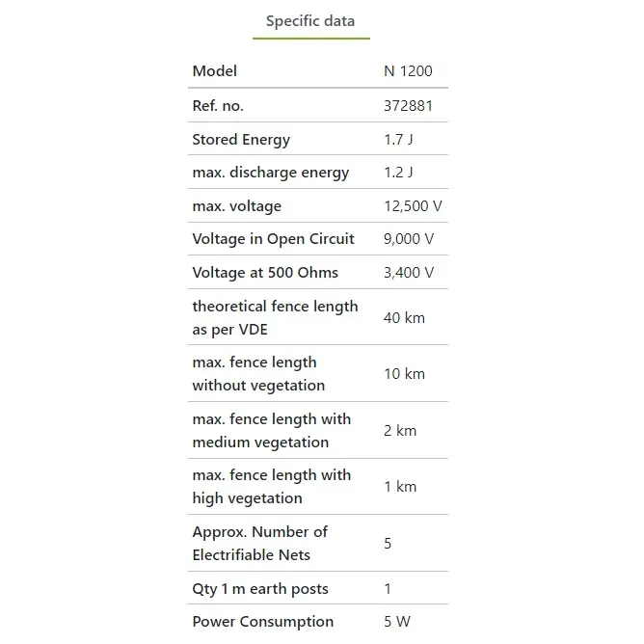Select max. fence length without vegetation
The width and height of the screenshot is (644, 644).
(258, 374)
